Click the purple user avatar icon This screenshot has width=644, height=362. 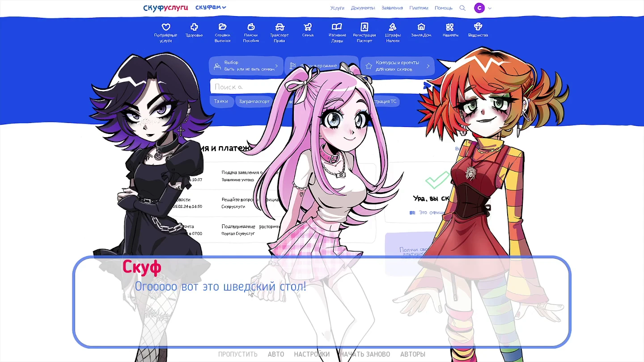[479, 8]
